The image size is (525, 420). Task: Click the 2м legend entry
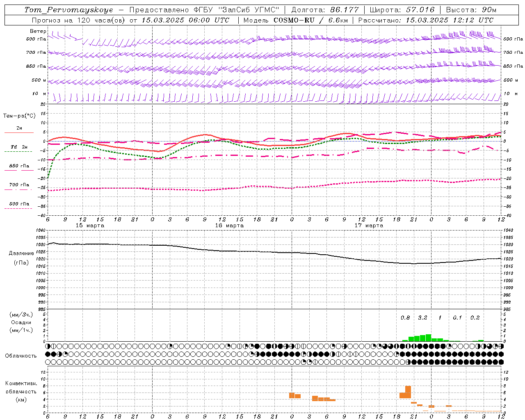pyautogui.click(x=19, y=128)
